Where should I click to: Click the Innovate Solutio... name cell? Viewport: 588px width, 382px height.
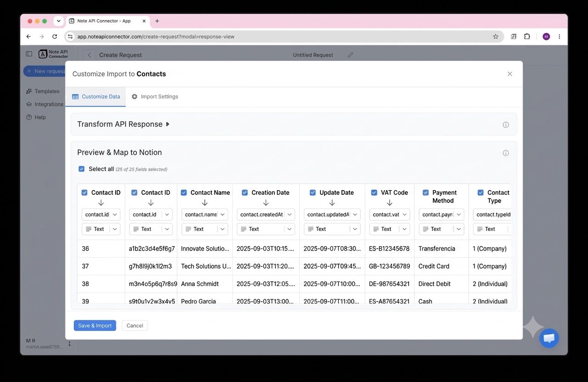(x=205, y=249)
